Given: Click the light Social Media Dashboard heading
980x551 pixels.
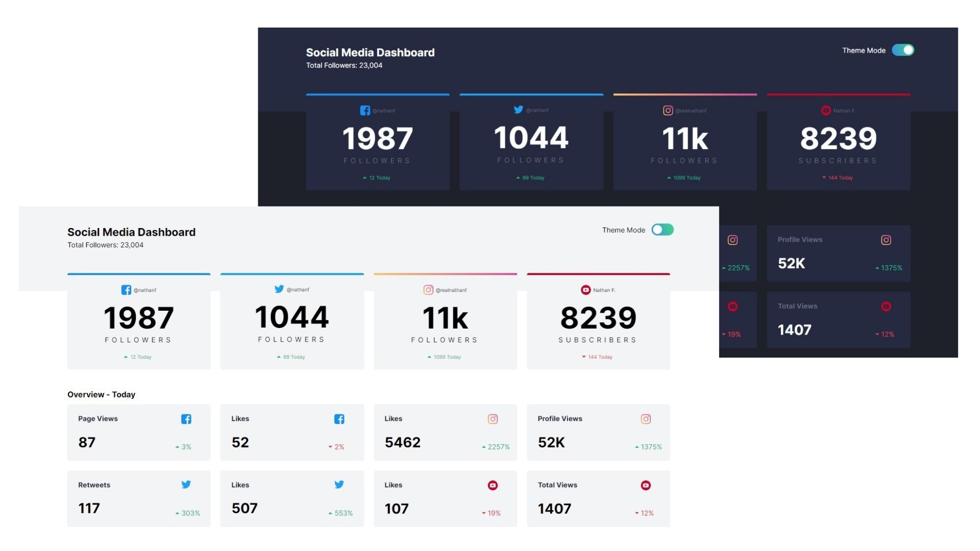Looking at the screenshot, I should [x=131, y=232].
